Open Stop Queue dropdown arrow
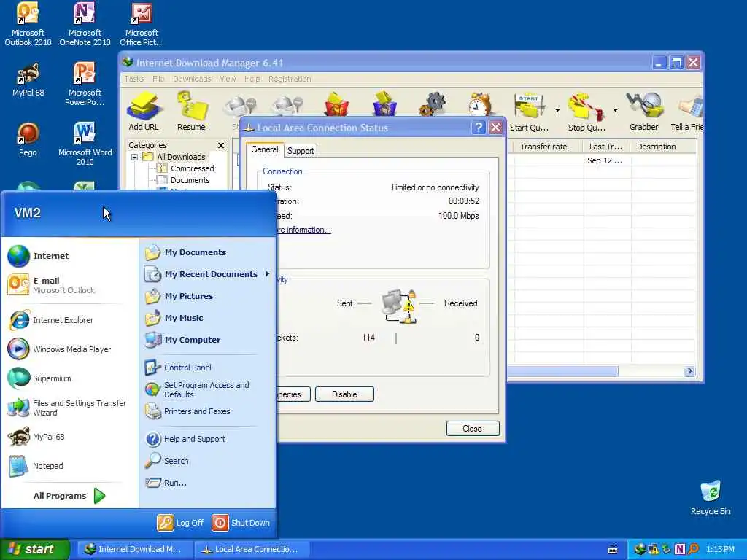Image resolution: width=747 pixels, height=560 pixels. coord(615,111)
